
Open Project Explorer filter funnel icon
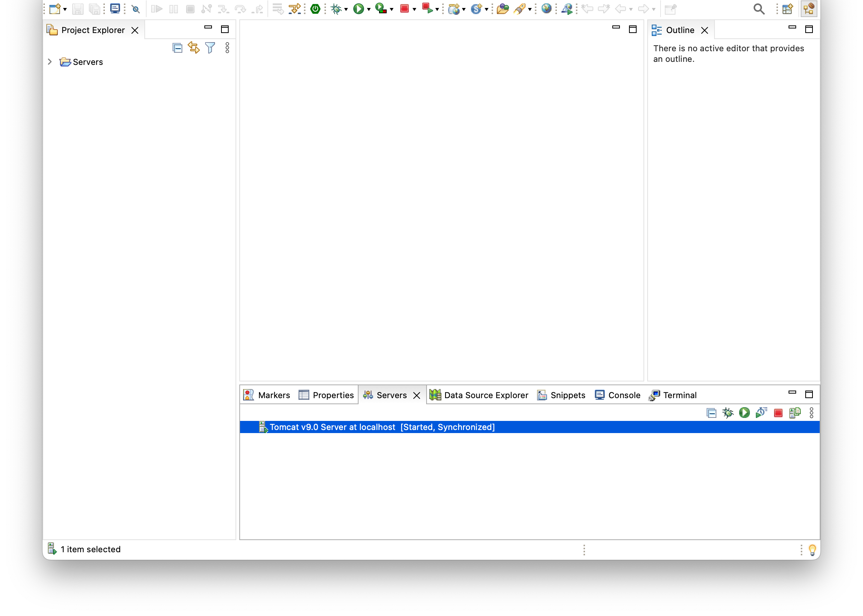click(210, 48)
